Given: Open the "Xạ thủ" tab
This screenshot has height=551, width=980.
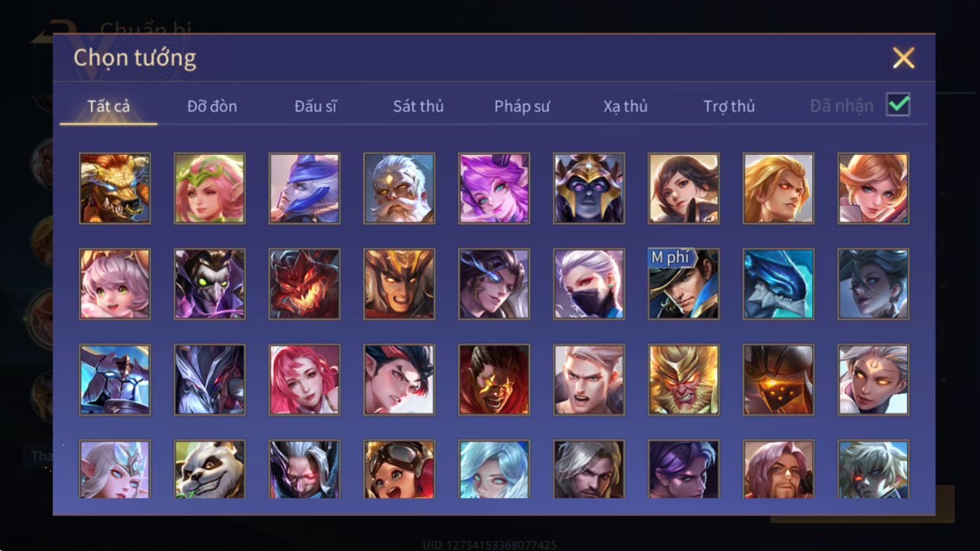Looking at the screenshot, I should tap(625, 106).
